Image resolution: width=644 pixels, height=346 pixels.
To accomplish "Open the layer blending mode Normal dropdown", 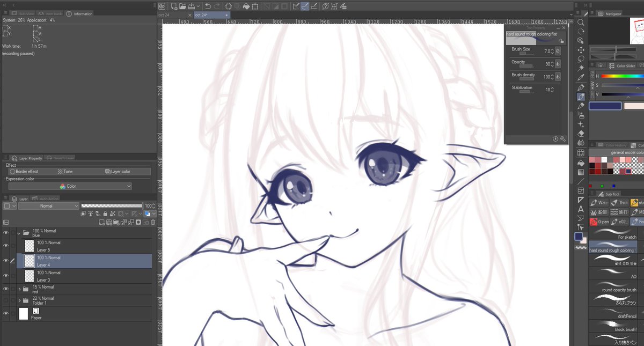I will pos(49,206).
